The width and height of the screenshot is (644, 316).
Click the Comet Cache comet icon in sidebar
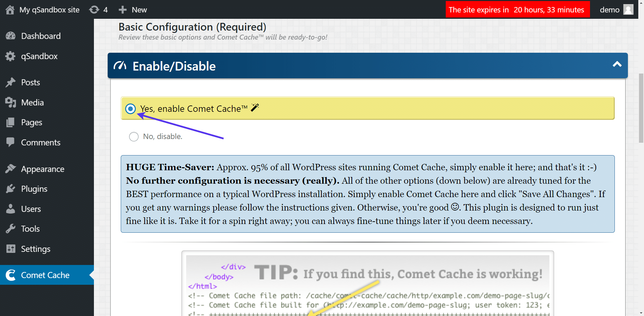point(11,275)
